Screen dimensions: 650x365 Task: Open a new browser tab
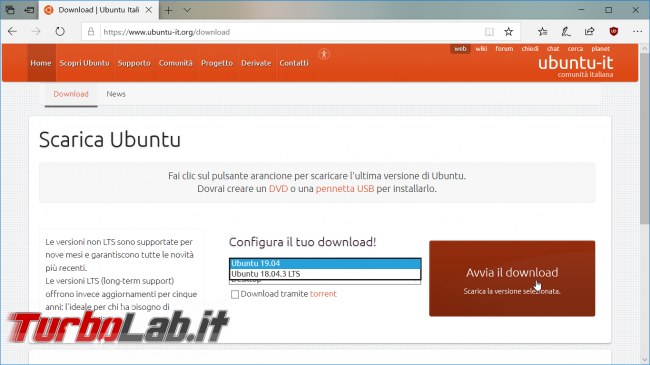click(x=168, y=10)
